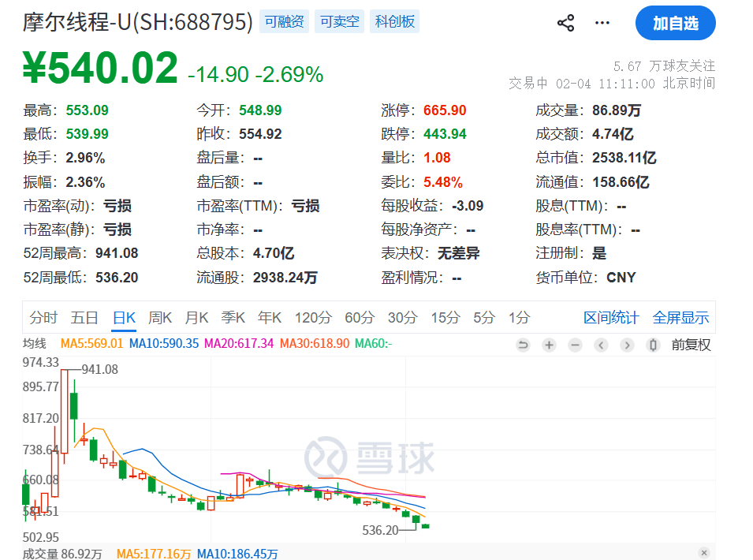Viewport: 753px width, 560px height.
Task: Open the 前复权 adjustment dropdown
Action: point(691,345)
